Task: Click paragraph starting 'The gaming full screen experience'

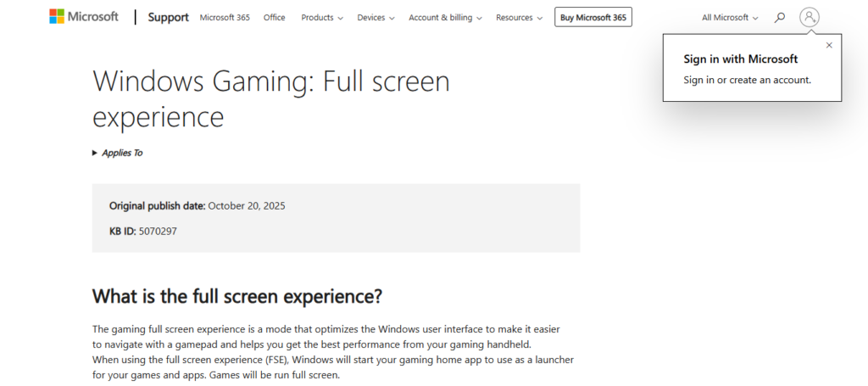Action: click(x=332, y=352)
